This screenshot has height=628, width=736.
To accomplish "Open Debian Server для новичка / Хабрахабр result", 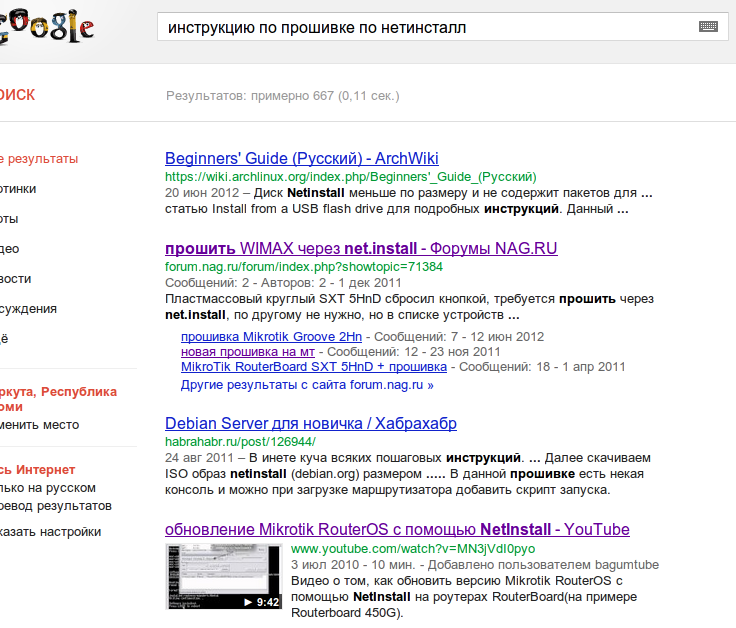I will click(311, 423).
